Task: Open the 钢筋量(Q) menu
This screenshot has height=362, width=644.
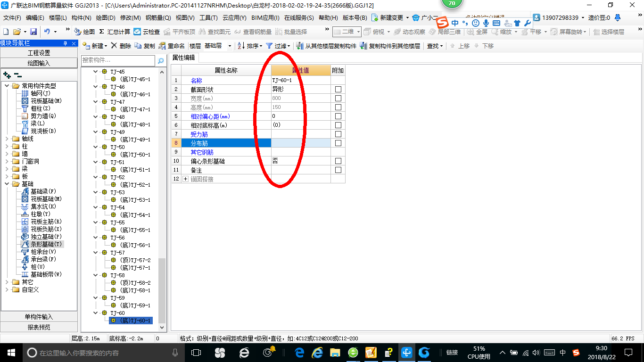Action: 158,18
